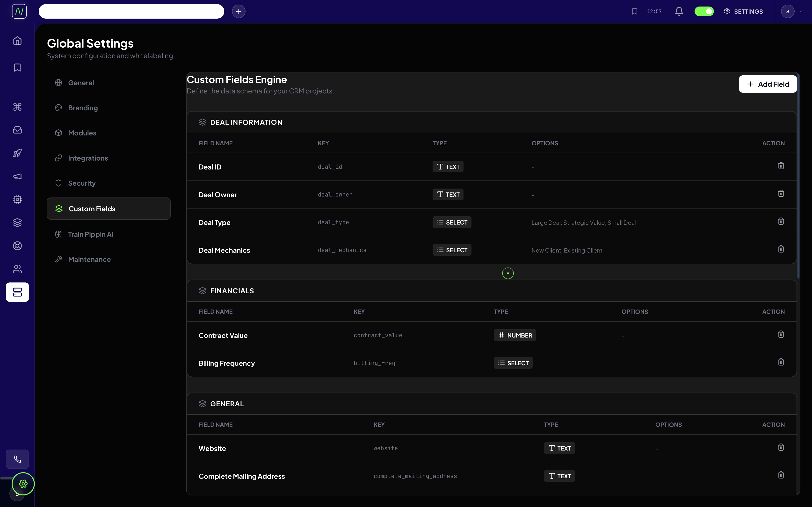Toggle the green switch in top bar
812x507 pixels.
coord(704,11)
